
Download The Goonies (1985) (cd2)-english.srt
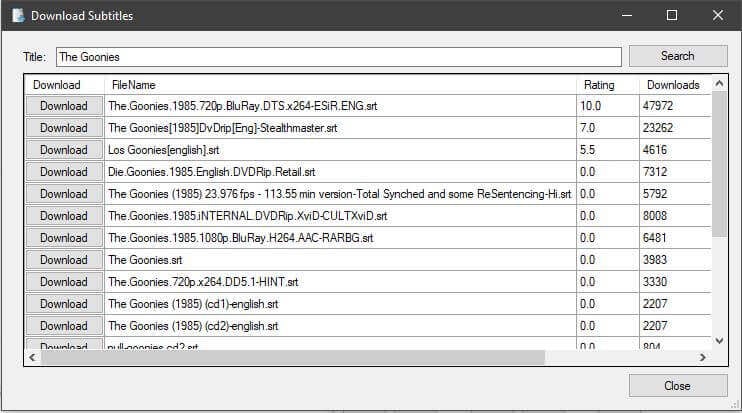(64, 326)
